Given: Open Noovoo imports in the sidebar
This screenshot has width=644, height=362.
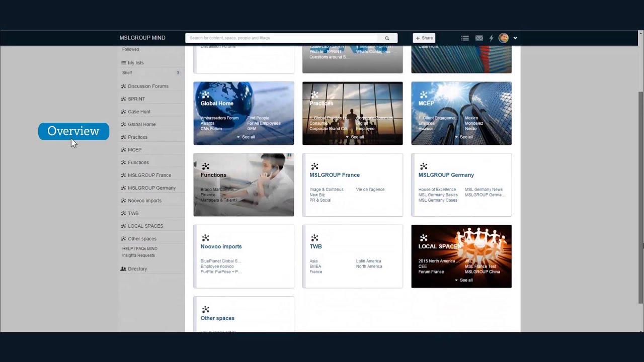Looking at the screenshot, I should pyautogui.click(x=144, y=201).
